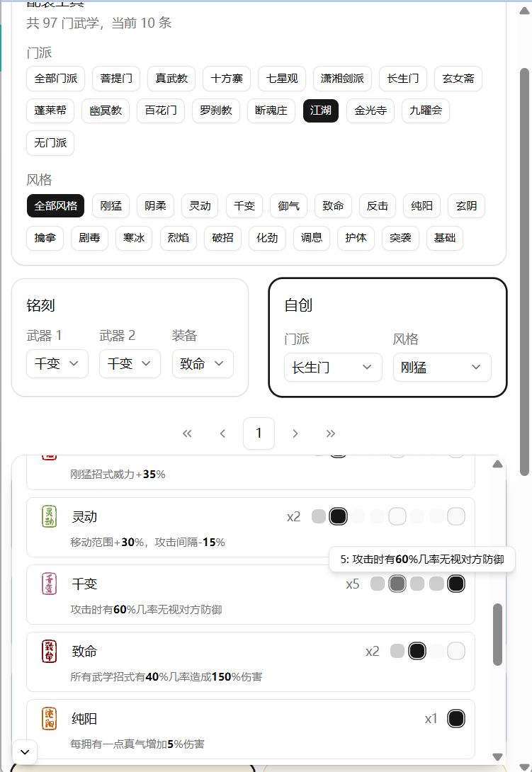The width and height of the screenshot is (532, 772).
Task: Click the main page vertical scrollbar
Action: point(525,272)
